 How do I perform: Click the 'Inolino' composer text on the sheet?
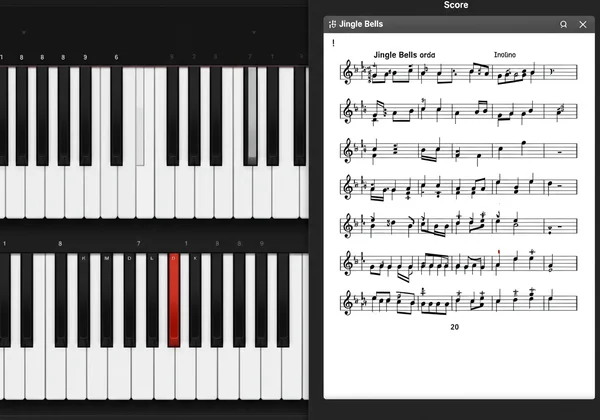[505, 55]
